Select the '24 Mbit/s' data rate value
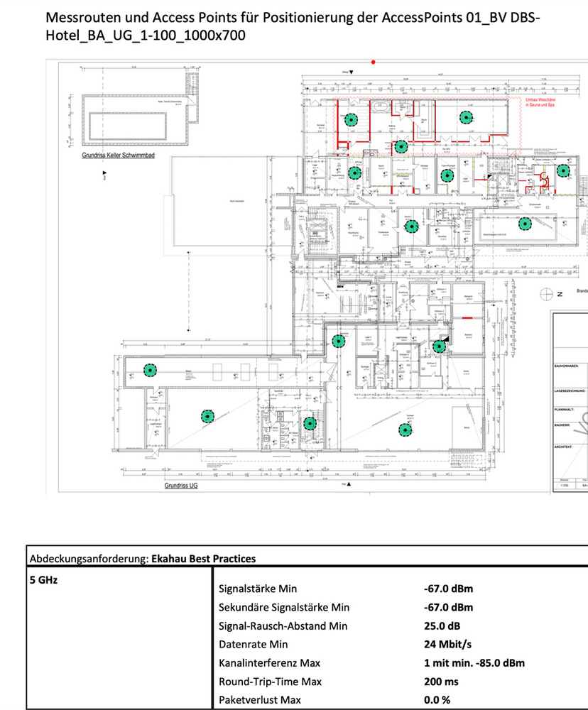588x710 pixels. point(447,644)
